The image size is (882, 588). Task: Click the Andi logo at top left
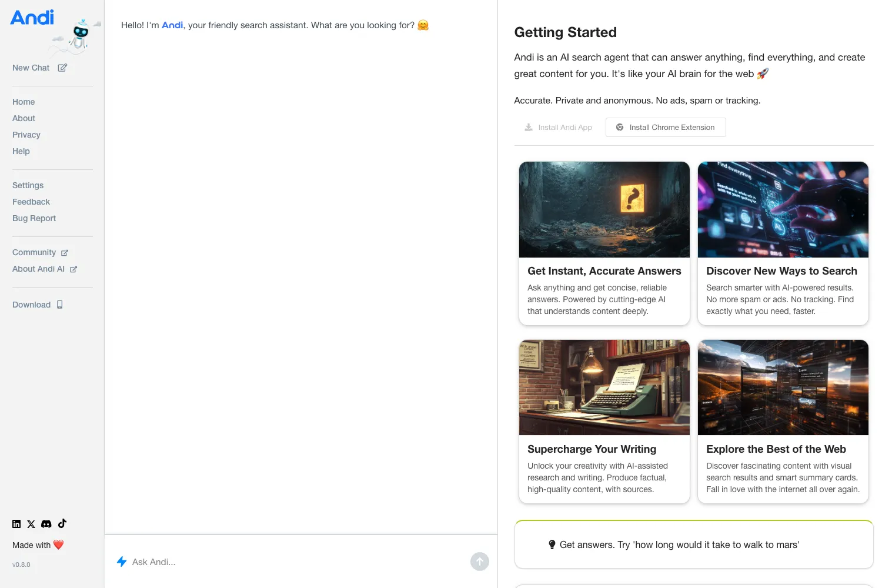click(x=32, y=18)
